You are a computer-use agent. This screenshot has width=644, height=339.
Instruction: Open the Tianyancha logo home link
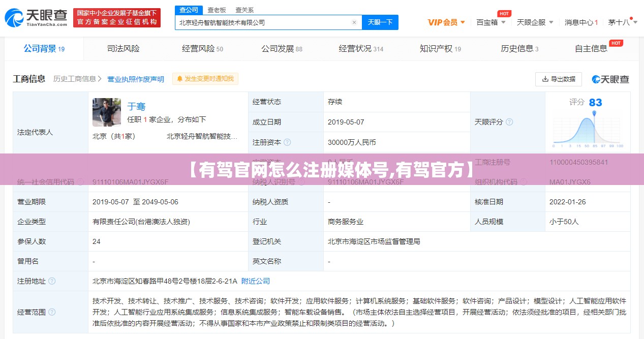click(36, 17)
